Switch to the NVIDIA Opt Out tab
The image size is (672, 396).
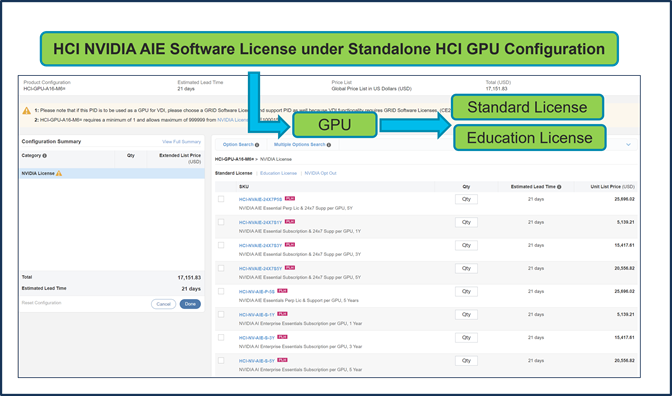coord(321,173)
